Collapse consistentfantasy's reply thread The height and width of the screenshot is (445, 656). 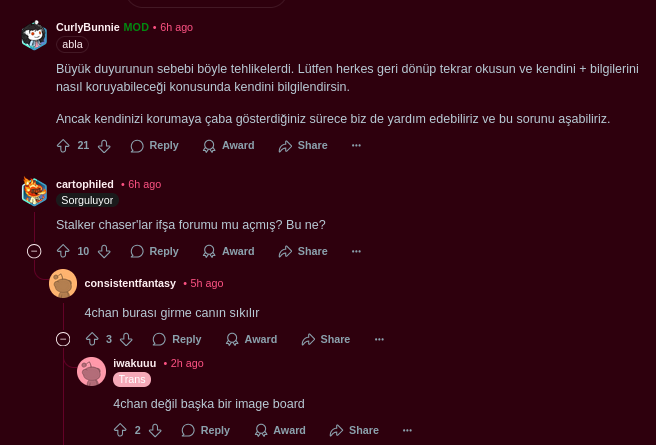point(63,339)
